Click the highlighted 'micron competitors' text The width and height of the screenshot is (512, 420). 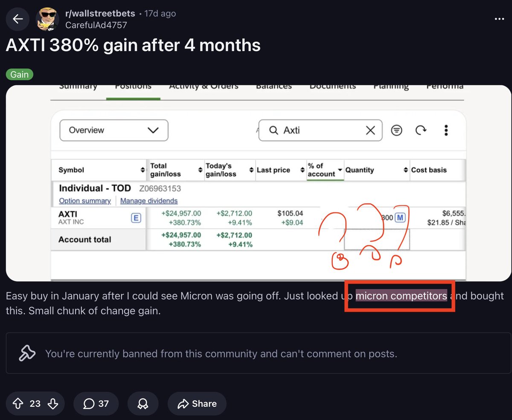[401, 296]
